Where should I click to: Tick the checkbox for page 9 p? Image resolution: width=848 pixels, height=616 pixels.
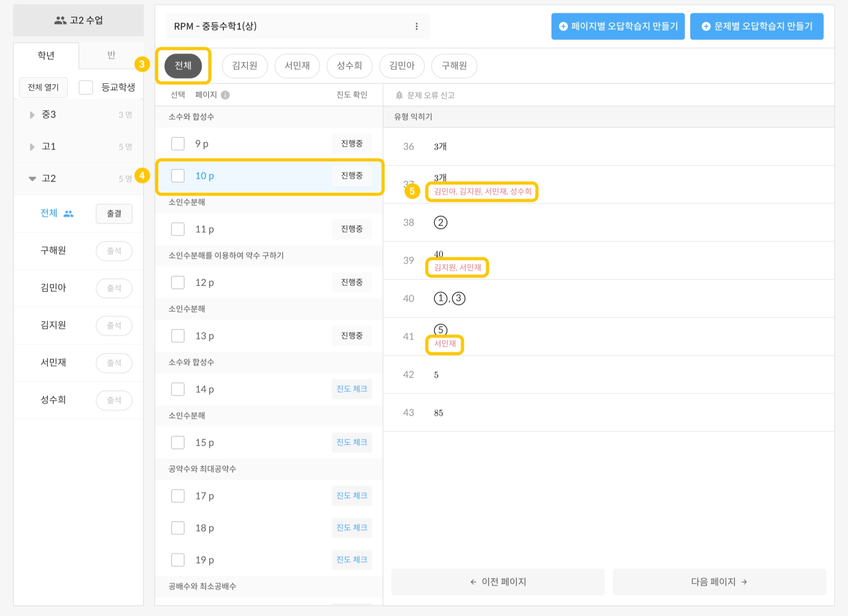[178, 144]
